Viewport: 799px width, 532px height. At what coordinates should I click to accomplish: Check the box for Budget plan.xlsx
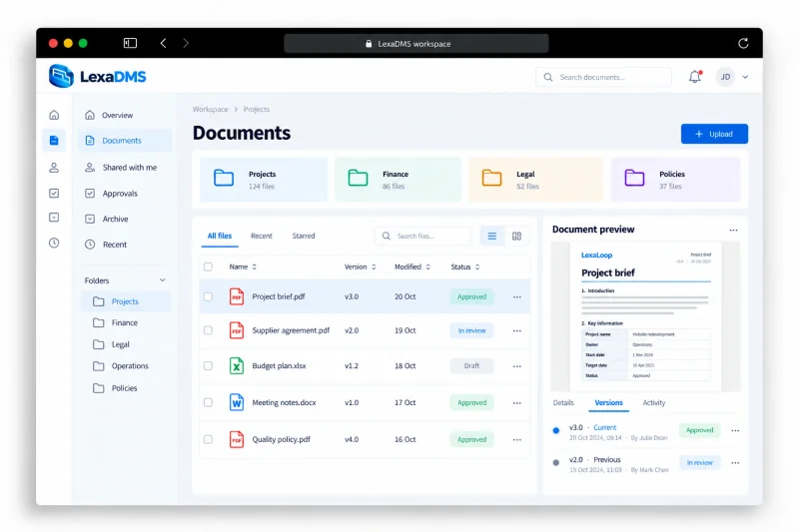tap(208, 365)
